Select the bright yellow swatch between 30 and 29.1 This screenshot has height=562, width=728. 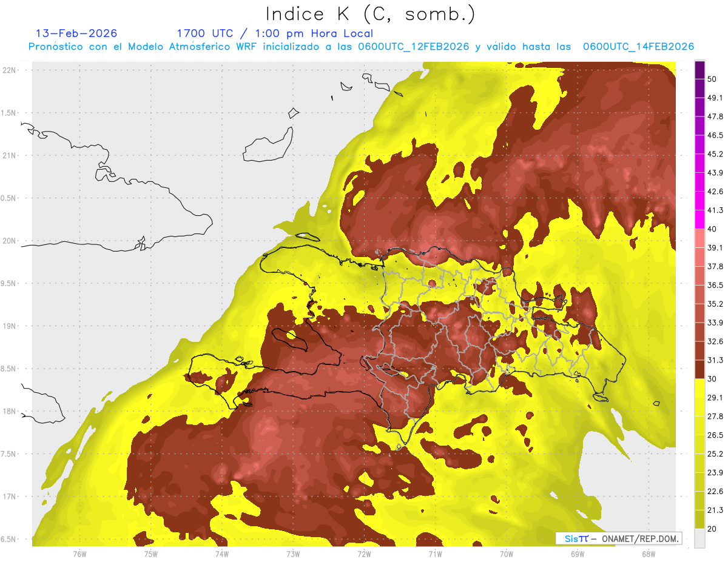699,388
